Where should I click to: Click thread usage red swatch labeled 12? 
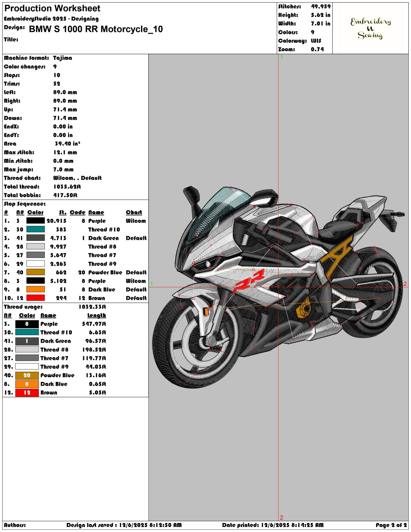[x=27, y=392]
